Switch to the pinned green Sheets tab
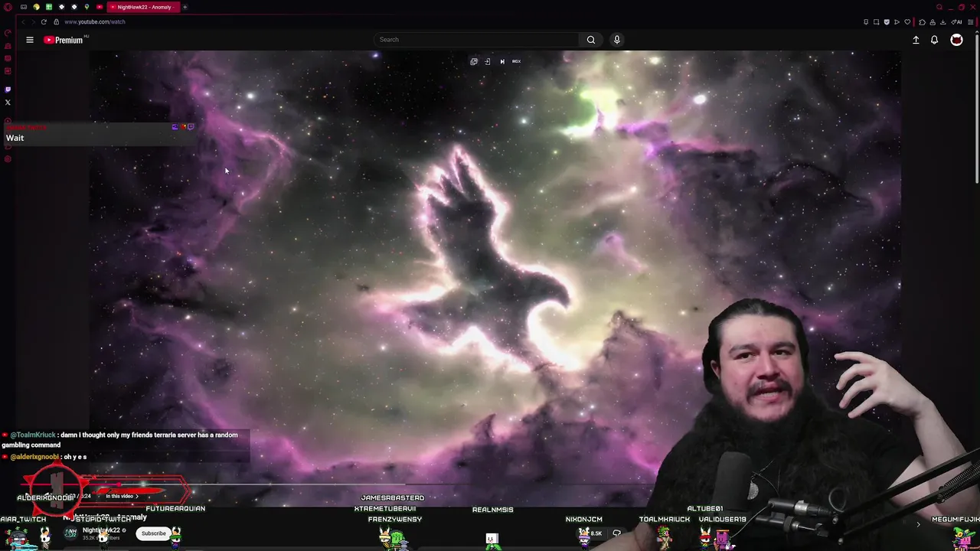The image size is (980, 551). [x=49, y=7]
